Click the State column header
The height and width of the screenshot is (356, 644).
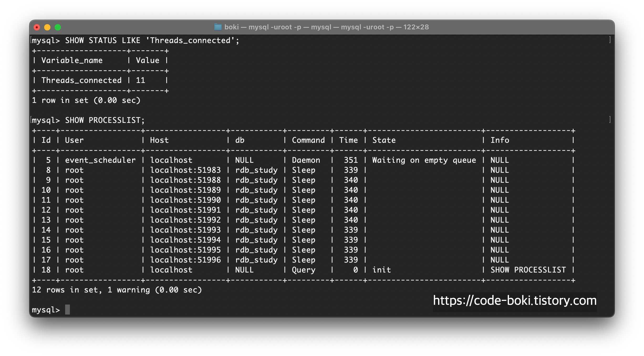point(384,140)
